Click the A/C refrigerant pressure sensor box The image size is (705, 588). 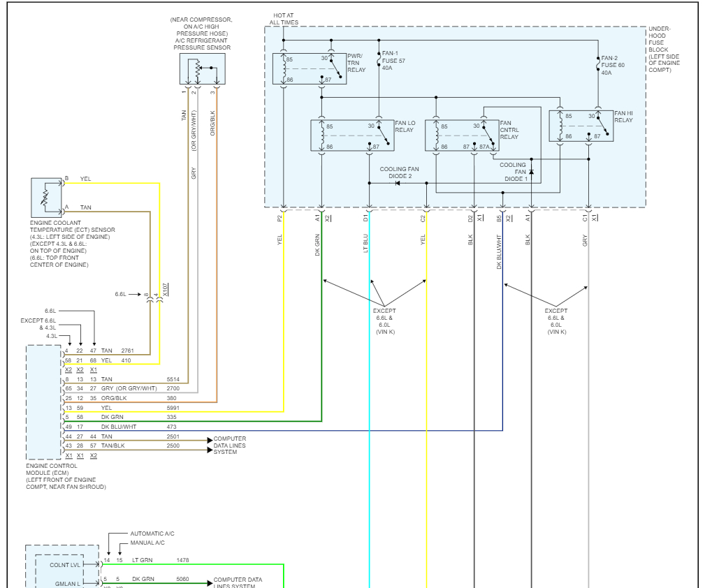tap(203, 68)
